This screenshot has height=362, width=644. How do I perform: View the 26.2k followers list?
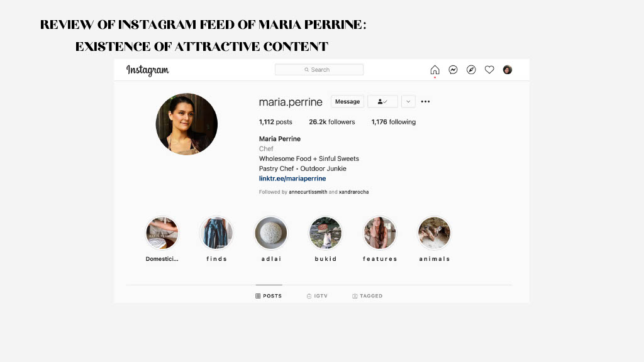click(x=332, y=122)
